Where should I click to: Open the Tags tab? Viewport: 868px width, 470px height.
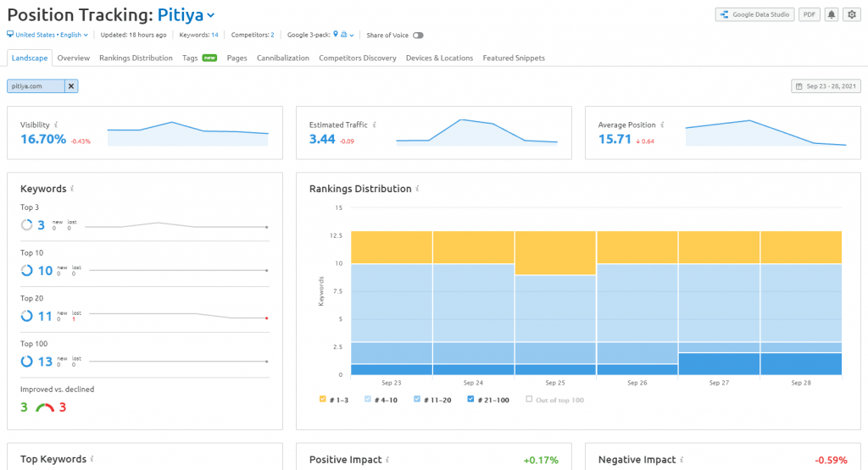click(199, 58)
